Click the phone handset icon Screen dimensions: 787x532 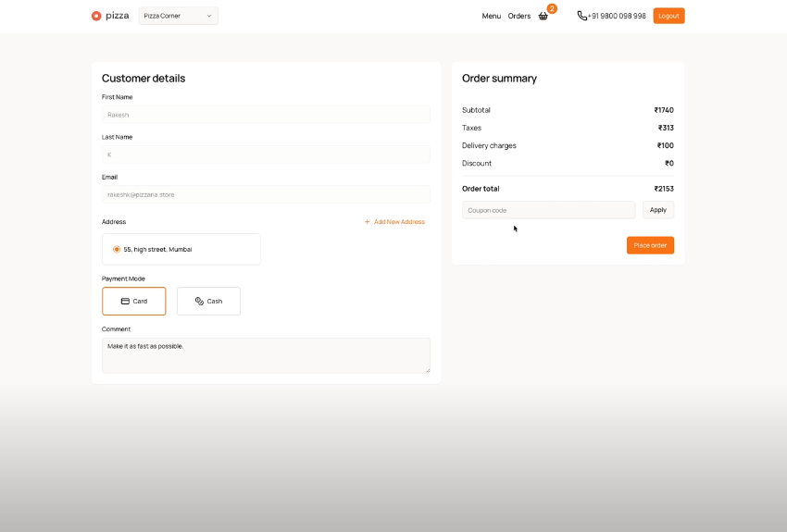tap(581, 16)
